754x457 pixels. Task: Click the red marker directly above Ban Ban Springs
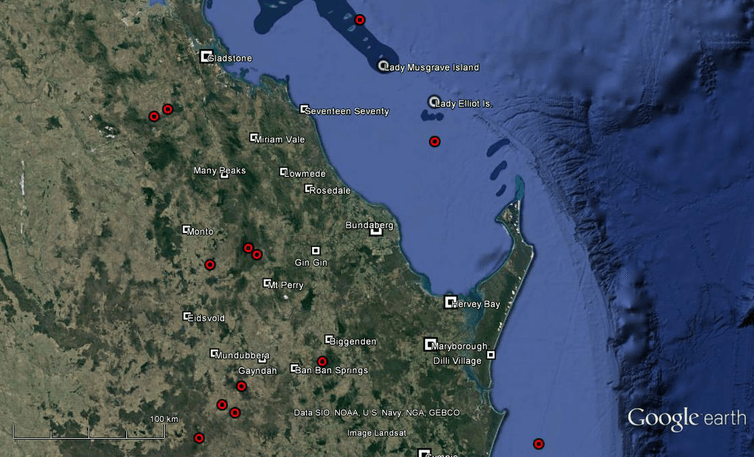point(322,361)
